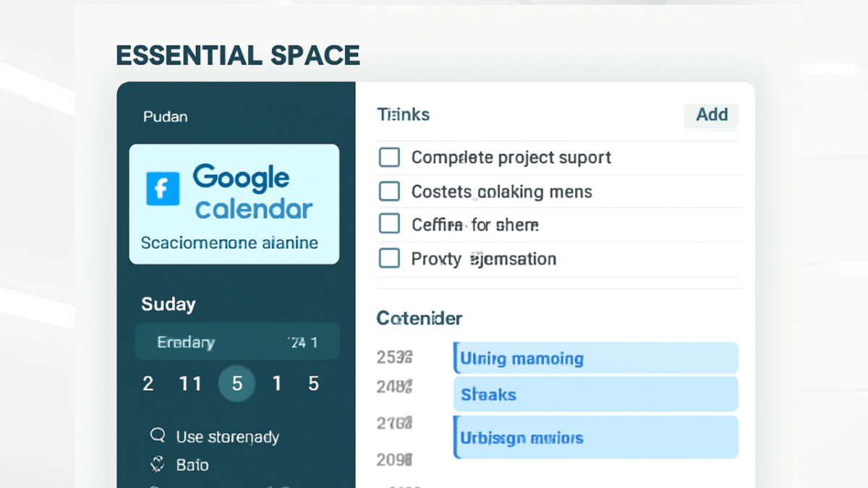Select day 2 in the date row
Image resolution: width=868 pixels, height=488 pixels.
click(148, 383)
